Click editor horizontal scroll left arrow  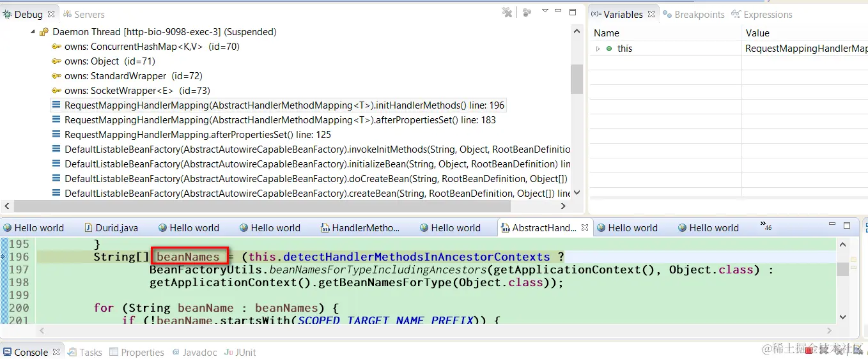point(42,331)
